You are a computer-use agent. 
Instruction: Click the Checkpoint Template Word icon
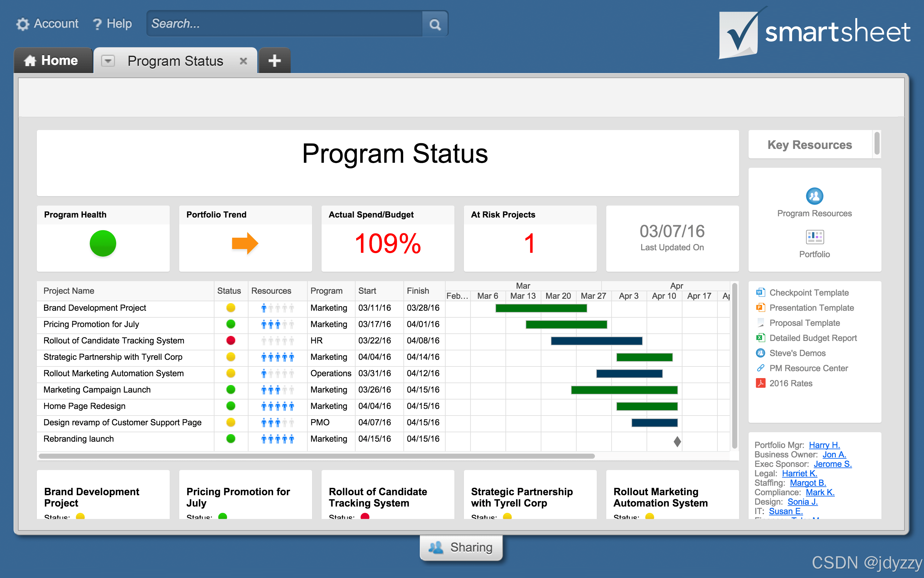pyautogui.click(x=760, y=293)
